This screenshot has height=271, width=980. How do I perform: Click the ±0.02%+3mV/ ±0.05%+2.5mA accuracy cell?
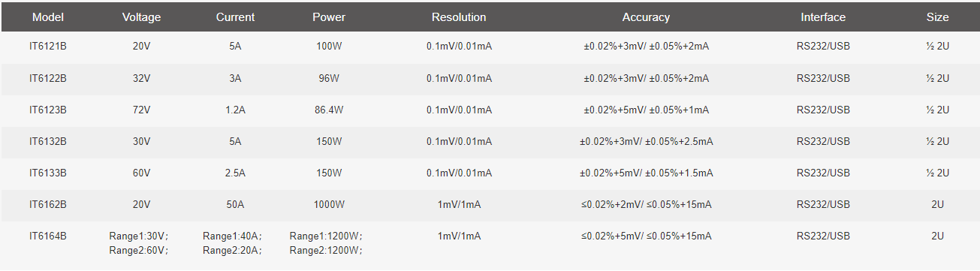(x=646, y=141)
